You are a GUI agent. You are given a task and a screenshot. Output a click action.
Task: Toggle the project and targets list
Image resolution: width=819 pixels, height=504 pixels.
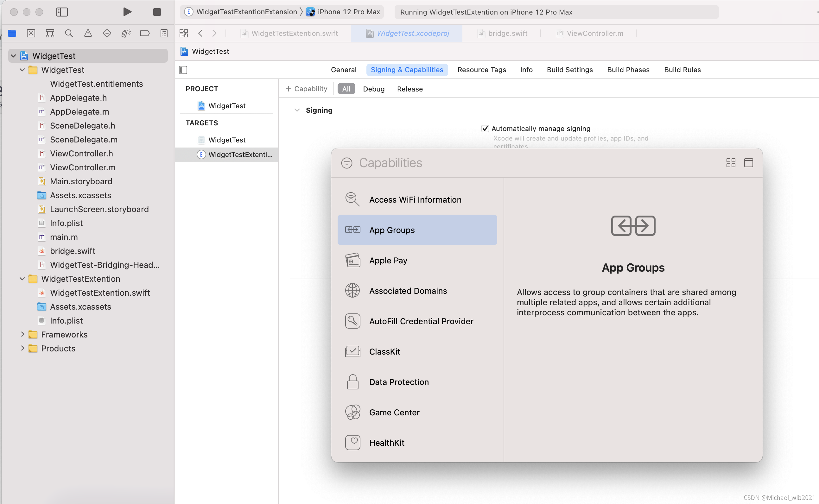183,70
